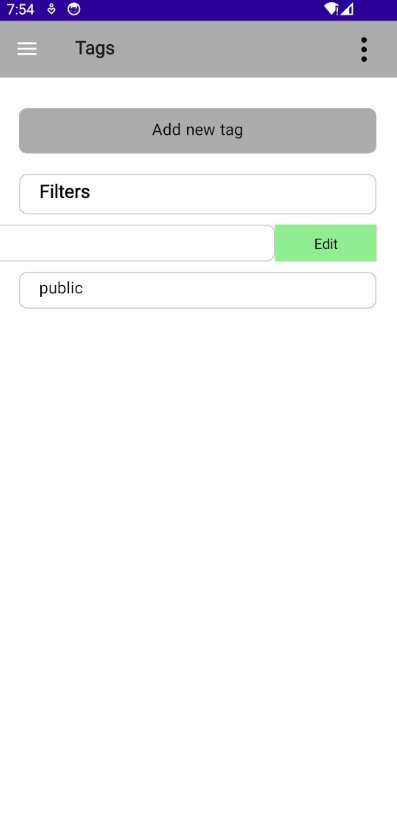Edit the swiped tag using green action
Viewport: 397px width, 831px height.
tap(325, 243)
